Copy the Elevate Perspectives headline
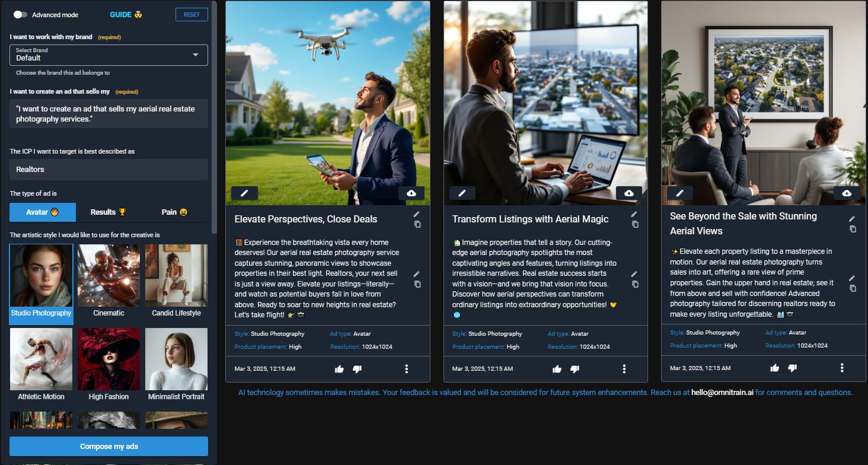The width and height of the screenshot is (868, 465). pos(417,224)
